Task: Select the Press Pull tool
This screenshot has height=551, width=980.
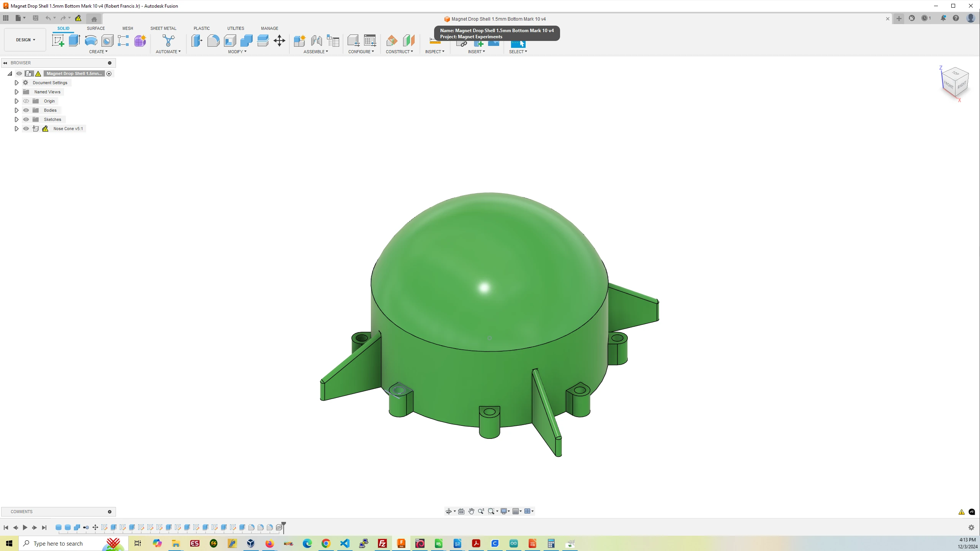Action: click(197, 41)
